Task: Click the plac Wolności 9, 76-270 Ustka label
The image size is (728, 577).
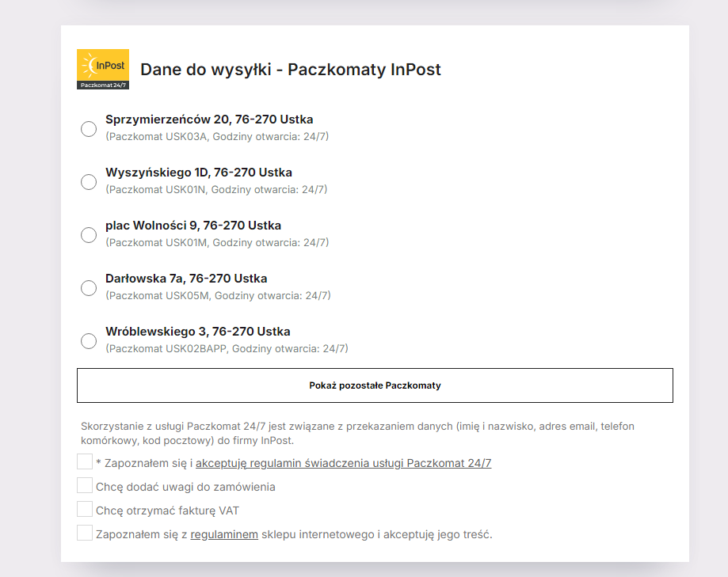Action: click(193, 226)
